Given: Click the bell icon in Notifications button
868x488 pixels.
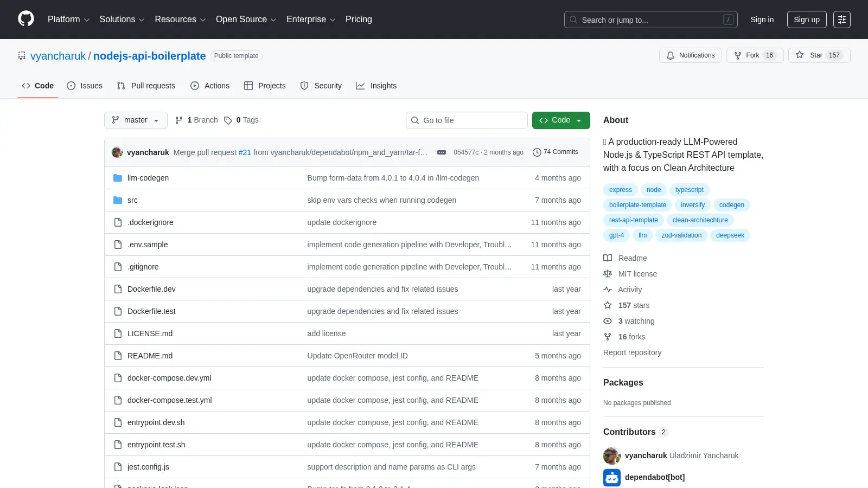Looking at the screenshot, I should click(x=671, y=55).
